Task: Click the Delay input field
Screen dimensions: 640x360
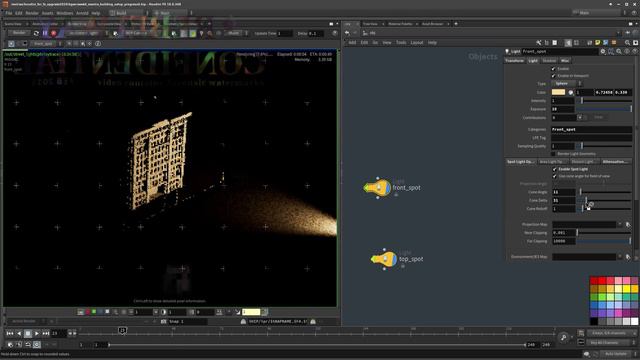Action: click(x=316, y=33)
